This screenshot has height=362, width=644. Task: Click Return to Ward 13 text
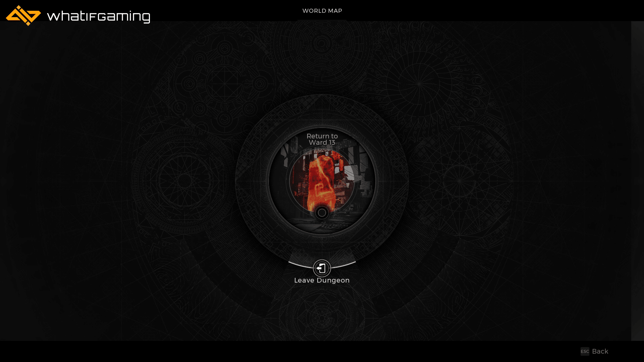(322, 139)
